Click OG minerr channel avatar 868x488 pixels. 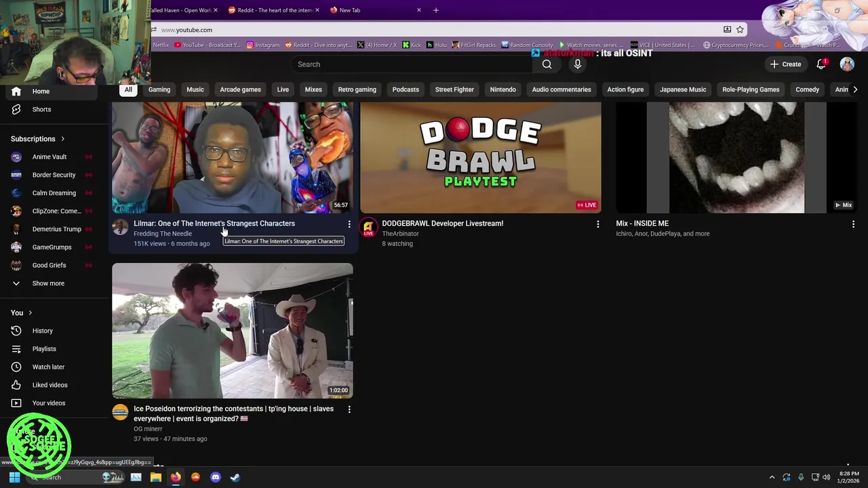pyautogui.click(x=120, y=412)
